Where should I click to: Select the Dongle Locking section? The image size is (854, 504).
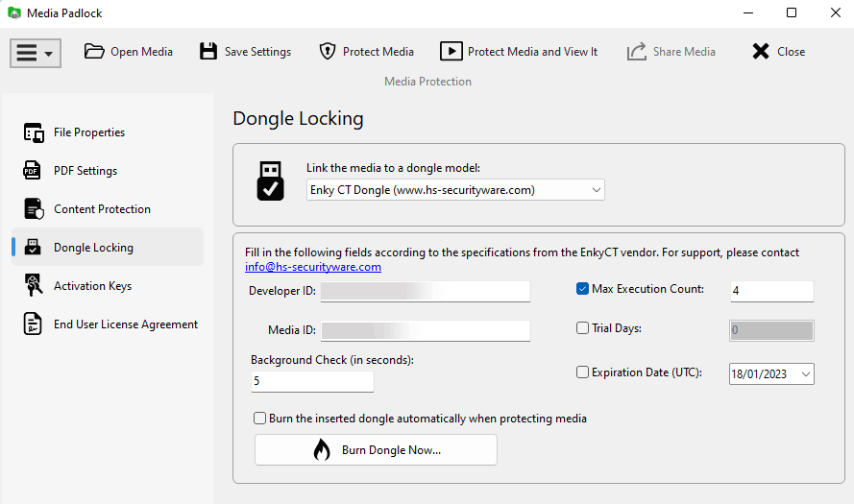click(108, 247)
